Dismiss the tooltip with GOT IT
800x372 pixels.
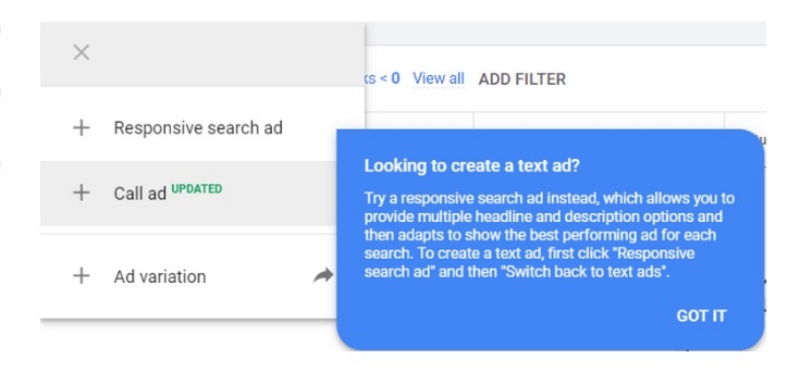click(701, 316)
